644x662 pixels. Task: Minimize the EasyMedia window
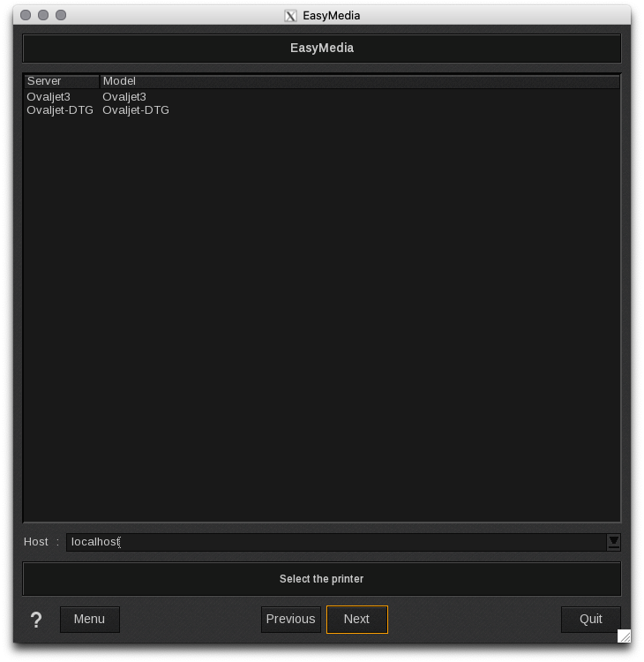(43, 15)
